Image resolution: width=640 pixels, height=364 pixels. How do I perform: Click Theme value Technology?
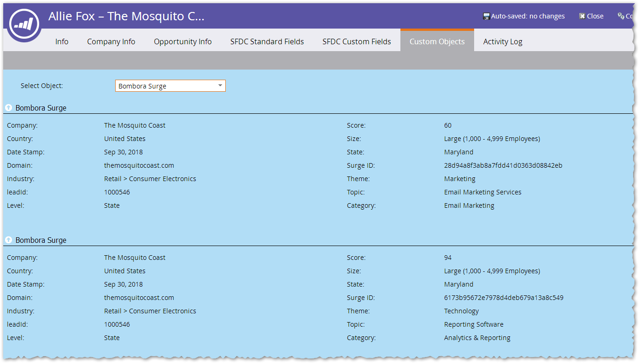(462, 311)
